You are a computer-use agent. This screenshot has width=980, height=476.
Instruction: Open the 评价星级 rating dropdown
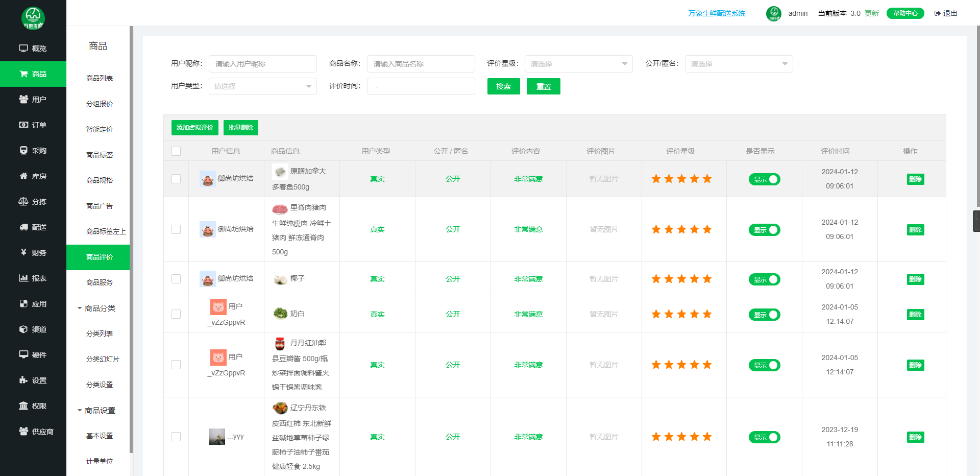578,64
